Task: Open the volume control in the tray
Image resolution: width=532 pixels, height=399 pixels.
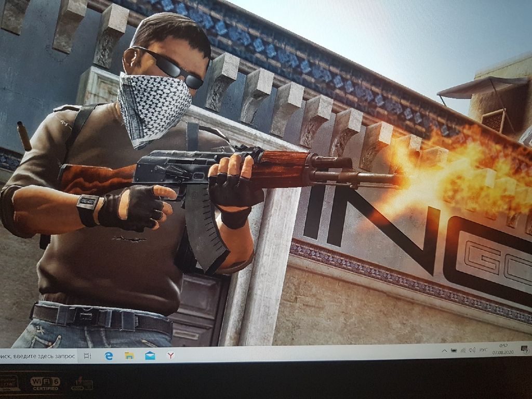Action: pyautogui.click(x=472, y=350)
